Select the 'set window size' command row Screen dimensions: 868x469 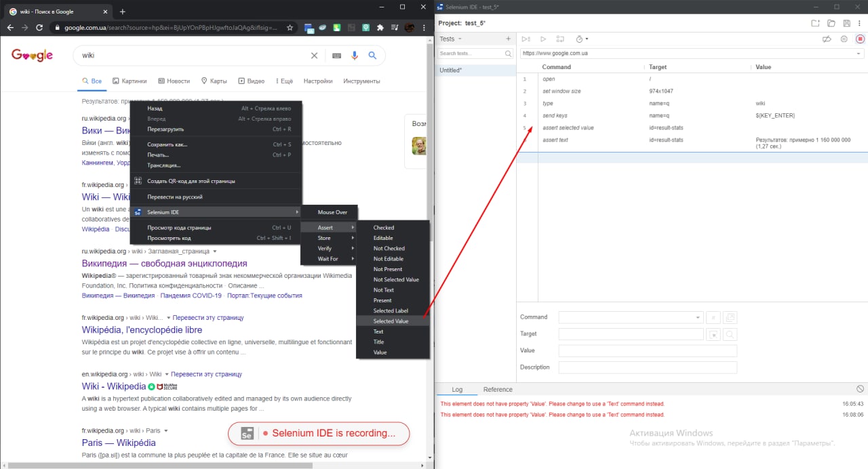(x=692, y=91)
